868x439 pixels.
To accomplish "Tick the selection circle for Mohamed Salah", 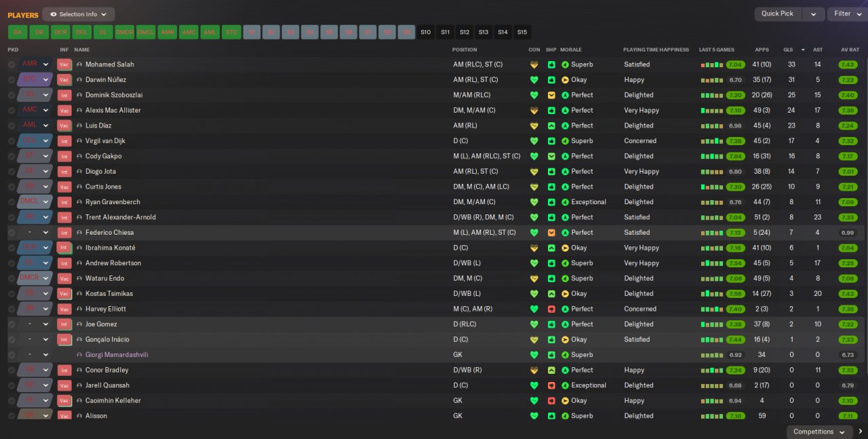I will coord(12,64).
